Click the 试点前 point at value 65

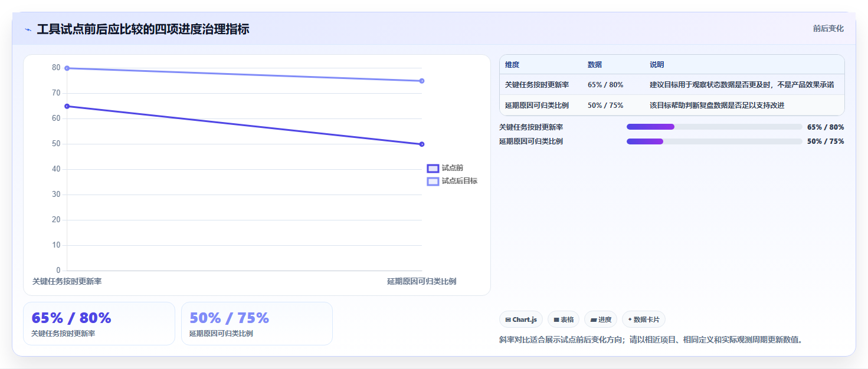point(67,107)
